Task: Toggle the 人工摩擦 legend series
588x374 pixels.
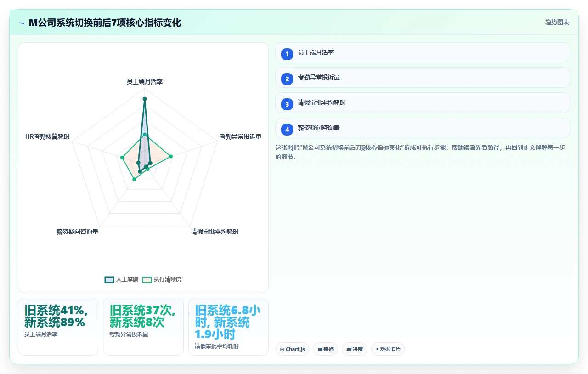Action: (x=121, y=279)
